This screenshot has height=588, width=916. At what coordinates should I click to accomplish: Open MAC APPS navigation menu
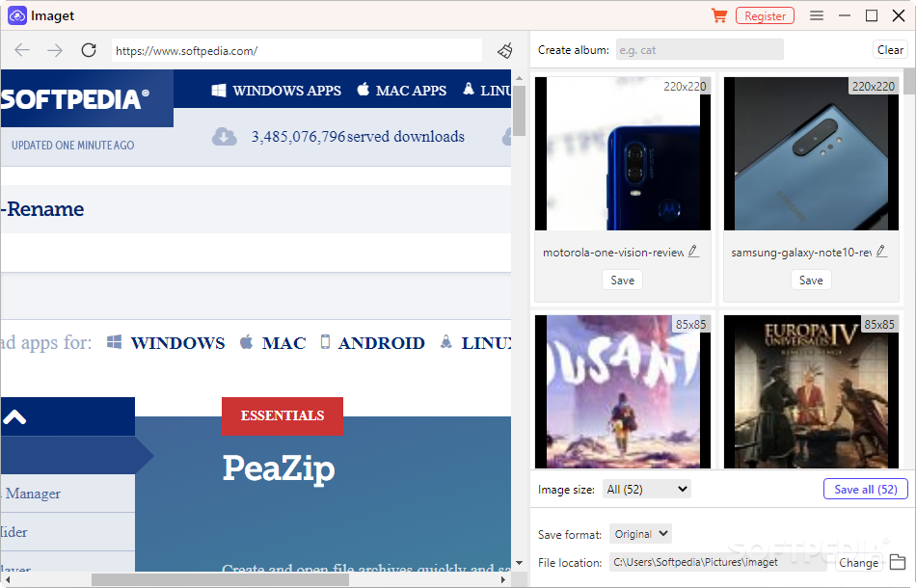412,91
